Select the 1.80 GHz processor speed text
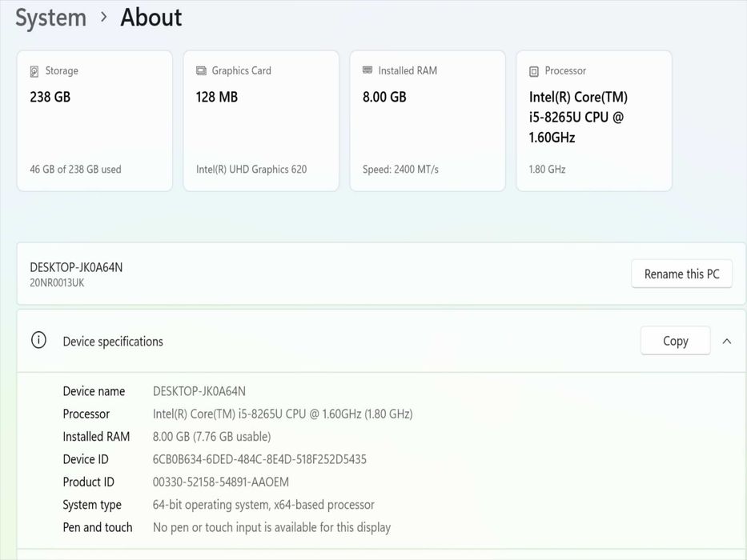 [x=547, y=170]
